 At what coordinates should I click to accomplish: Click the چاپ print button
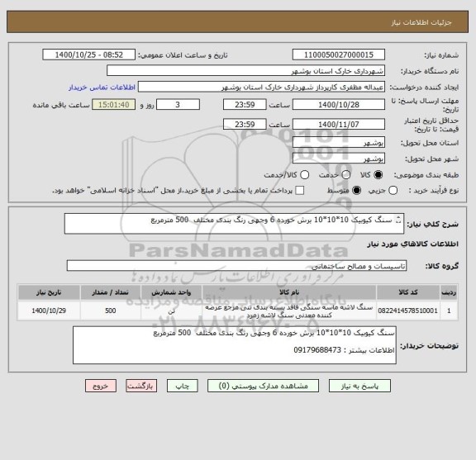182,386
